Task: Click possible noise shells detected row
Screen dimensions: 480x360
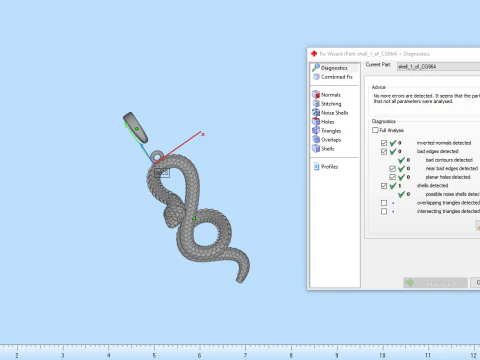Action: point(439,194)
